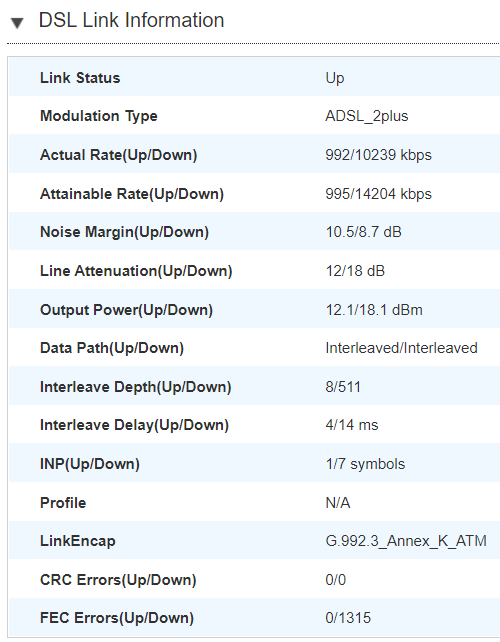Click the Line Attenuation(Up/Down) label
Screen dimensions: 500x642
(x=136, y=271)
